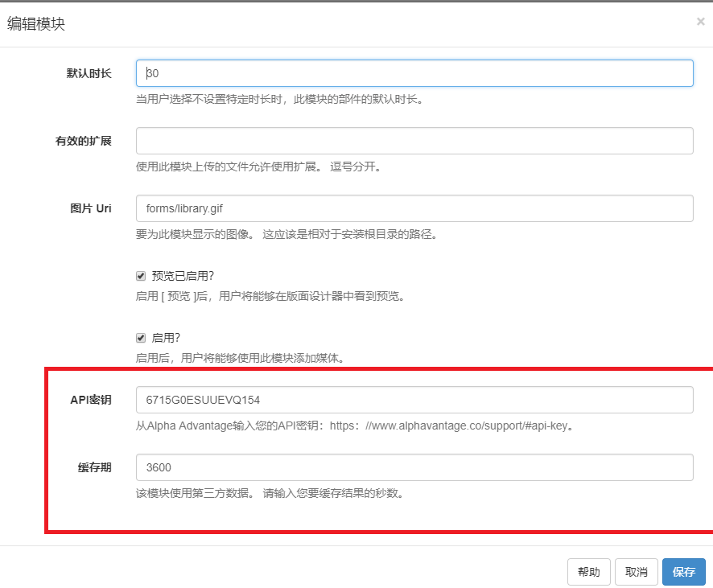Click the help text 该模块使用第三方数据
The image size is (713, 588).
(x=271, y=493)
